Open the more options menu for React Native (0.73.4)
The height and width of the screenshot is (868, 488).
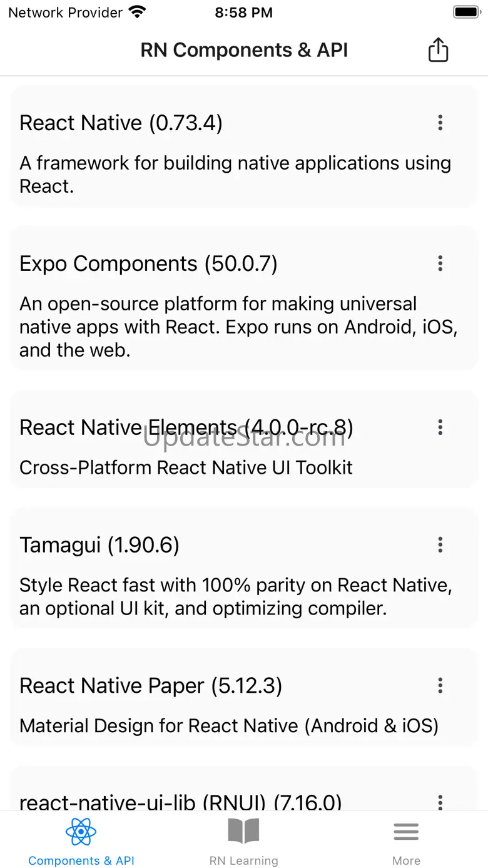pos(440,123)
